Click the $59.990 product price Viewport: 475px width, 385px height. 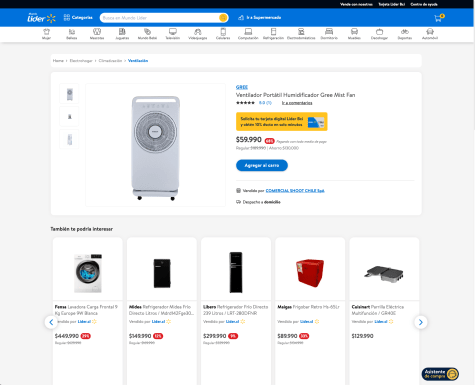[249, 140]
